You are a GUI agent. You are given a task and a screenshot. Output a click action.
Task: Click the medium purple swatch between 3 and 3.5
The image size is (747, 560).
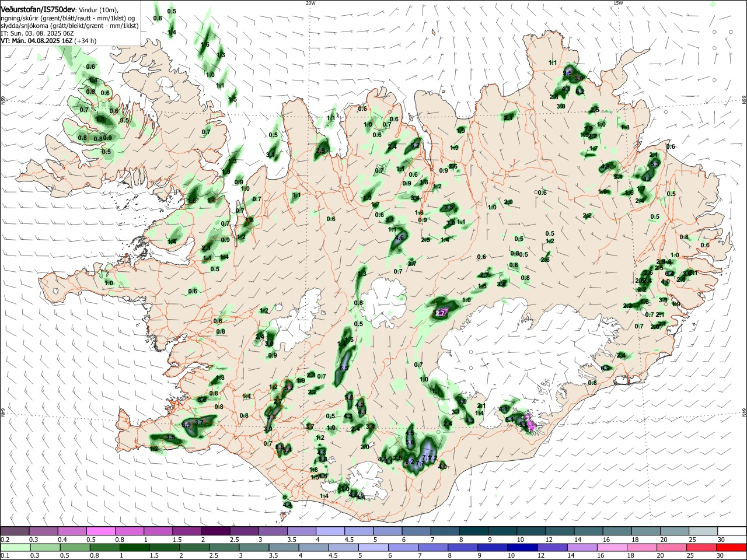273,531
